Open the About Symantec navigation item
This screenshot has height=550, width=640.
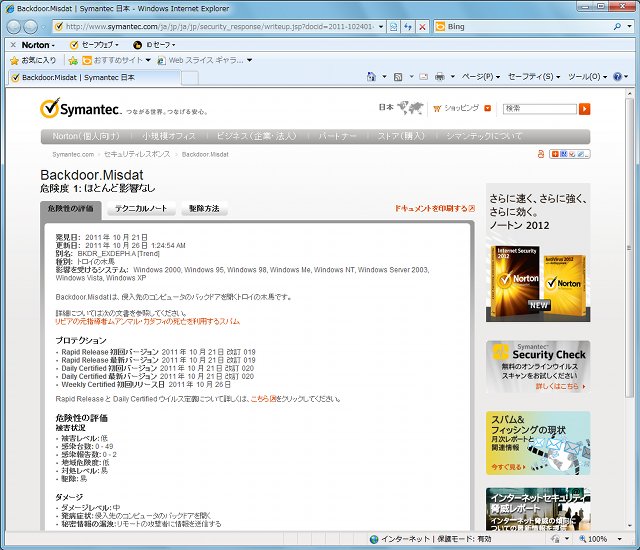484,136
